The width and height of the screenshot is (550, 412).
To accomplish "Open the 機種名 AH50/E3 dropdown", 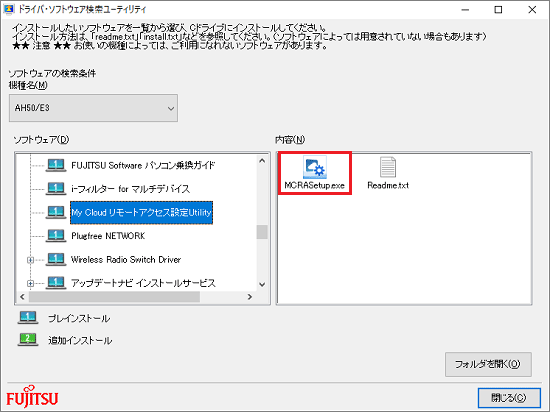I will tap(93, 108).
